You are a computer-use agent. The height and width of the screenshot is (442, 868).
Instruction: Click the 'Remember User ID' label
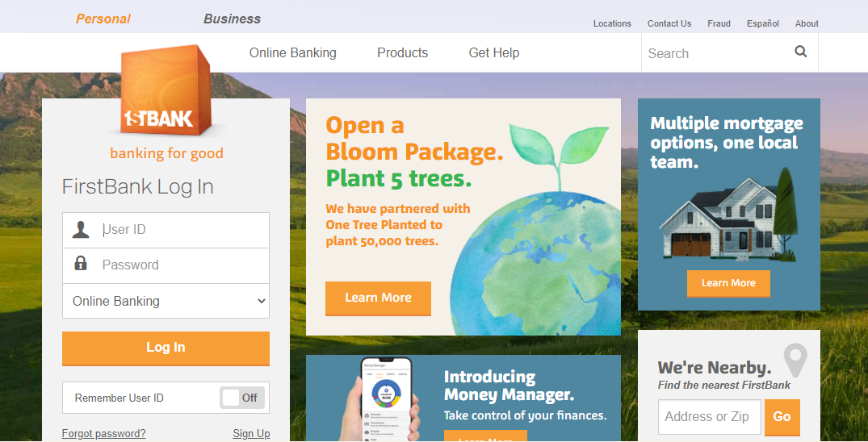pyautogui.click(x=119, y=398)
